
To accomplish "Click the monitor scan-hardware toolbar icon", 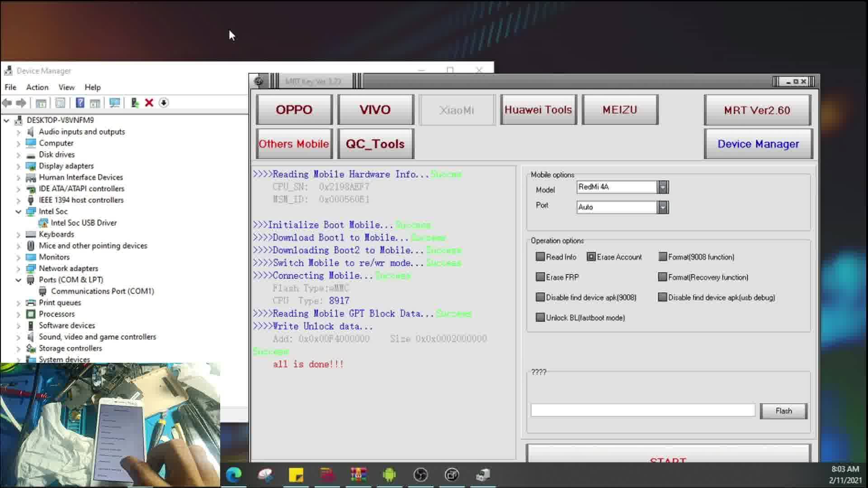I will pos(115,103).
